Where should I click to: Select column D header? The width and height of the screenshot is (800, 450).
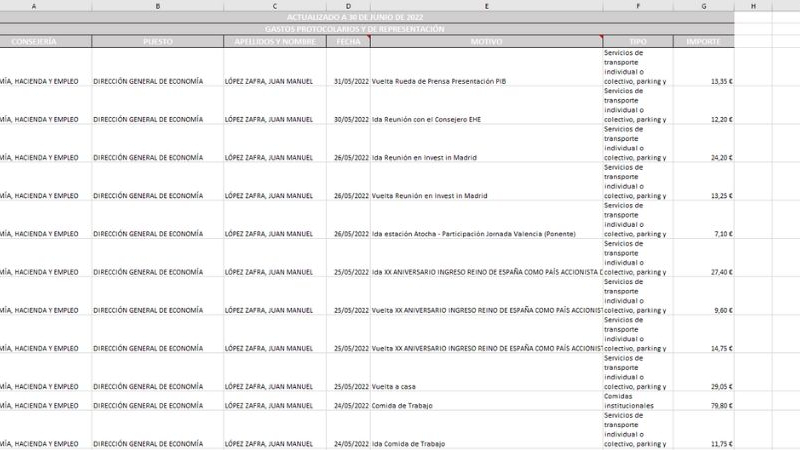(x=348, y=6)
